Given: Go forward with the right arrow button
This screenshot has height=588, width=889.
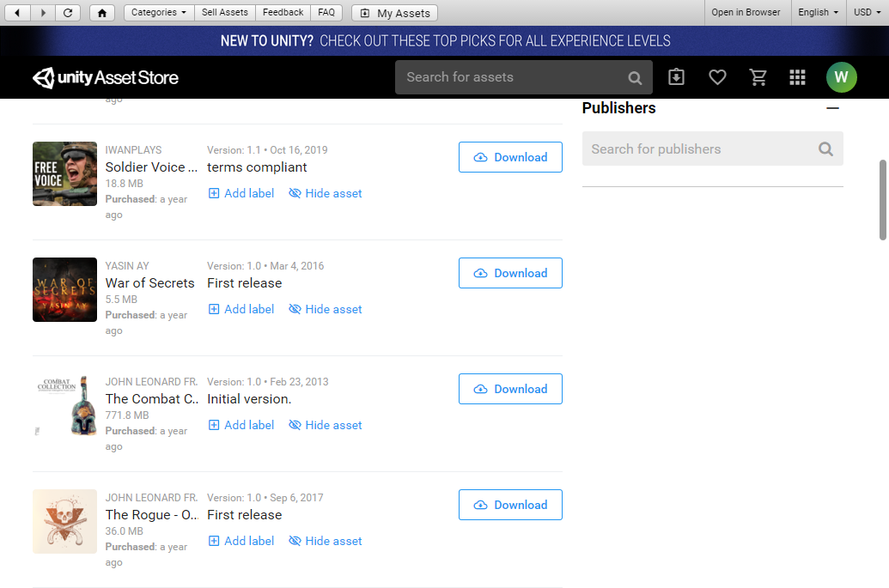Looking at the screenshot, I should (43, 13).
